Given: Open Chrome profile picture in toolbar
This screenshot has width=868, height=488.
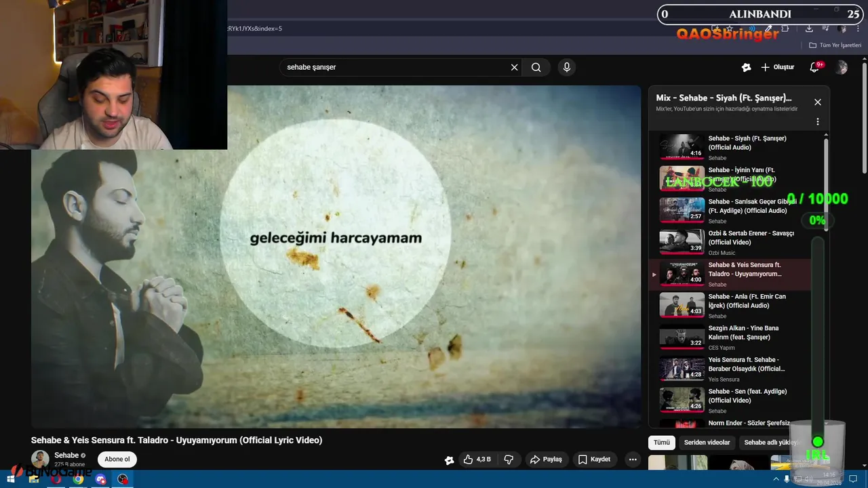Looking at the screenshot, I should pos(842,28).
